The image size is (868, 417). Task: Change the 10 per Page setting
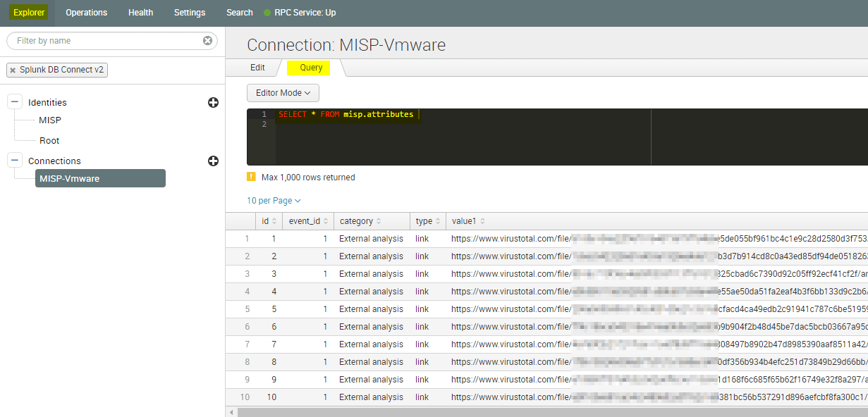click(x=274, y=201)
